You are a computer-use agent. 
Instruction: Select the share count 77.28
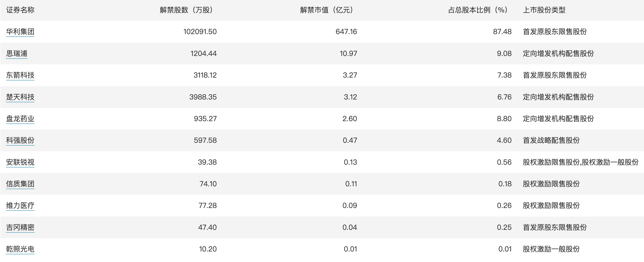point(208,205)
